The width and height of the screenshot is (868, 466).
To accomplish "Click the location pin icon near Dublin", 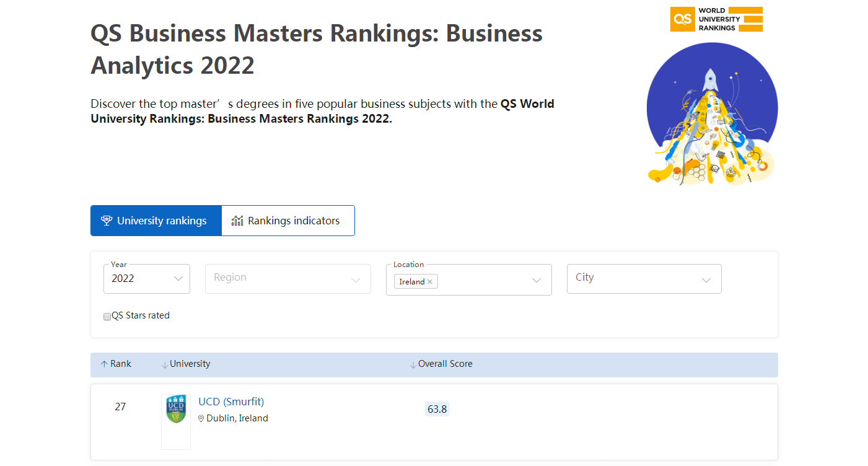I will tap(201, 419).
